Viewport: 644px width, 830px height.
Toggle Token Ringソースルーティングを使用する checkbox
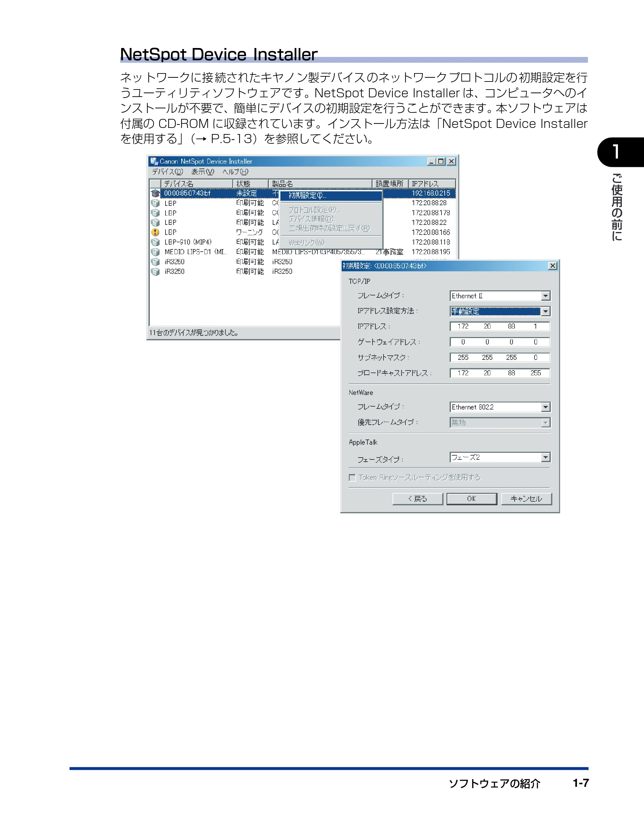(x=352, y=478)
